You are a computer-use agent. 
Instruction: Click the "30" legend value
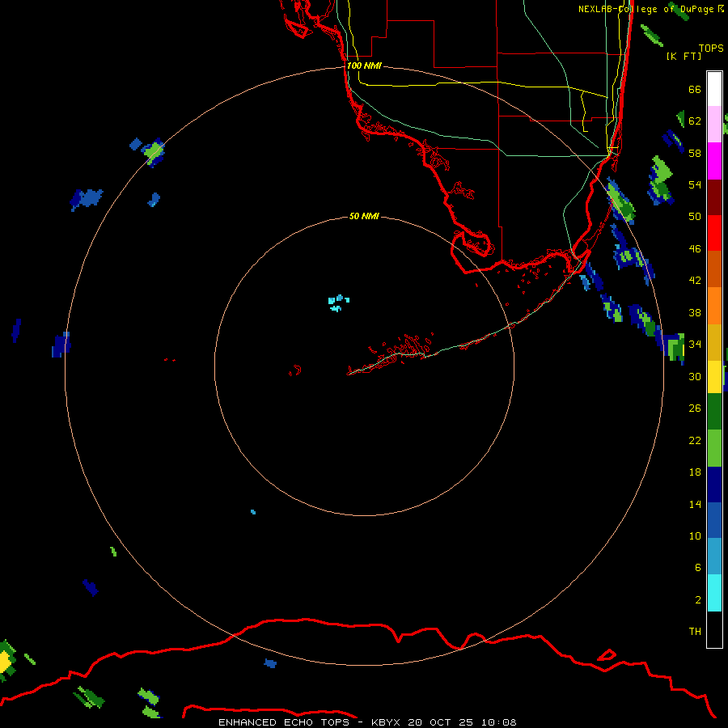[695, 376]
